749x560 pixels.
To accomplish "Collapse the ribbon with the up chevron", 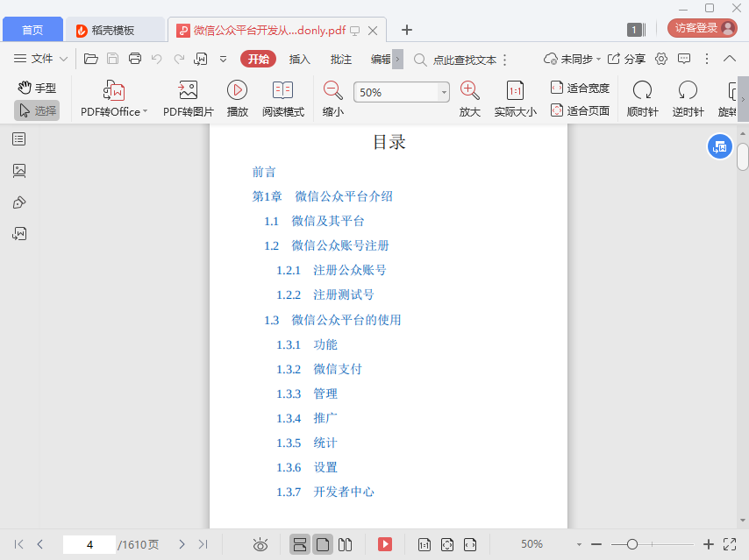I will pos(730,59).
